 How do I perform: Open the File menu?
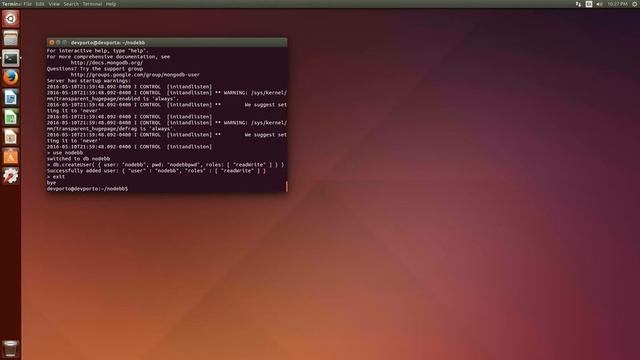click(x=27, y=4)
